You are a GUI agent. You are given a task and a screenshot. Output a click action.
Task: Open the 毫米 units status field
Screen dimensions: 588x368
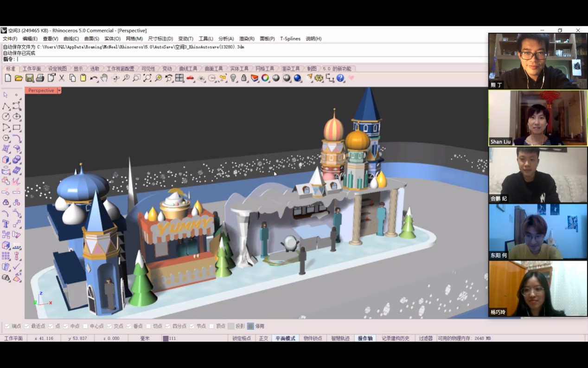pyautogui.click(x=145, y=338)
